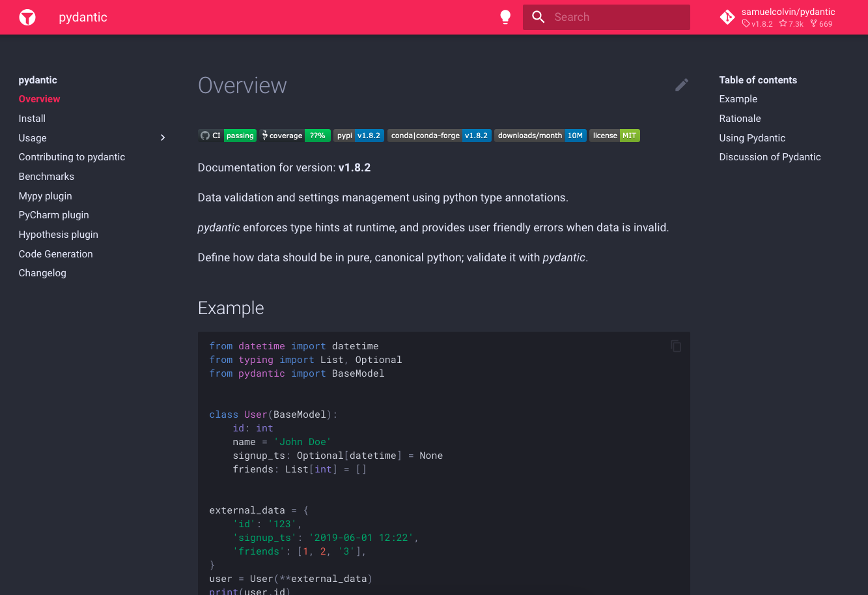This screenshot has width=868, height=595.
Task: Click the "name = 'John Doe'" code line
Action: point(282,442)
